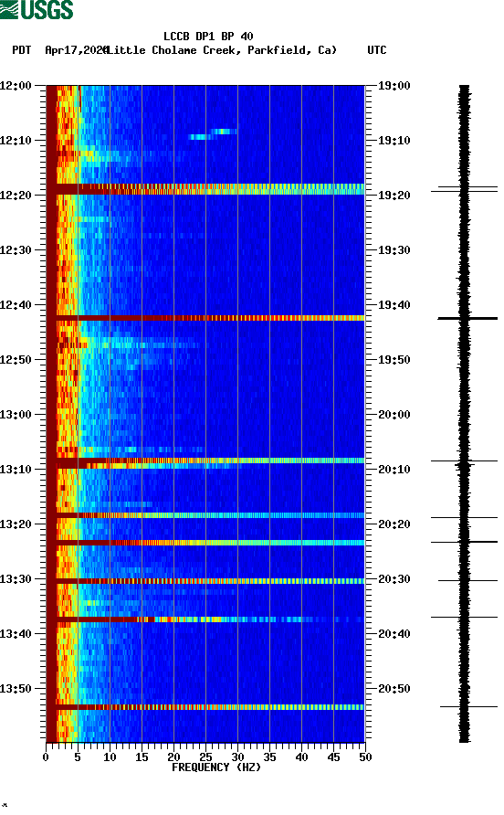The image size is (504, 815).
Task: Click the '12:50' PDT time label
Action: pyautogui.click(x=16, y=360)
